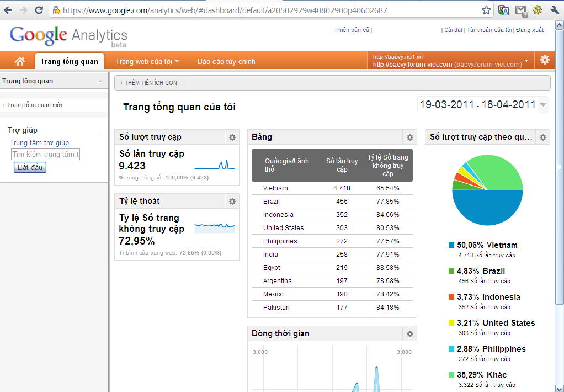Screen dimensions: 564x392
Task: Click the yellow gear extension icon
Action: [538, 10]
